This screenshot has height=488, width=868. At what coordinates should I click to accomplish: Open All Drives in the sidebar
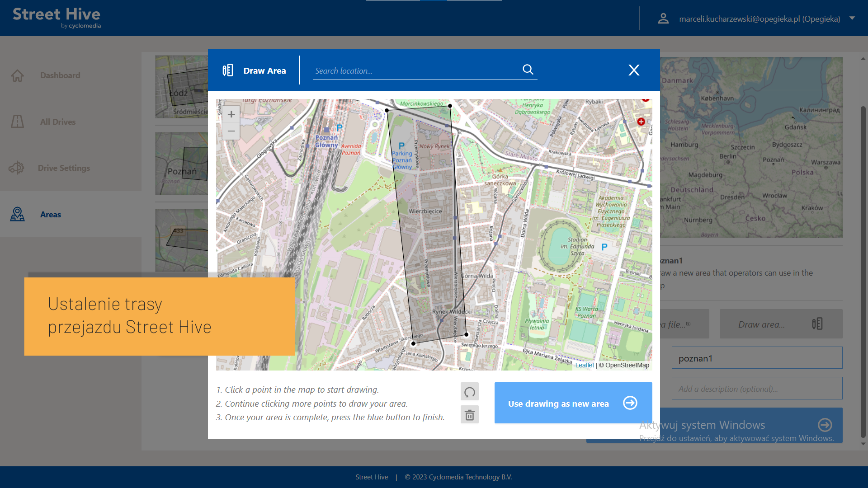tap(58, 122)
